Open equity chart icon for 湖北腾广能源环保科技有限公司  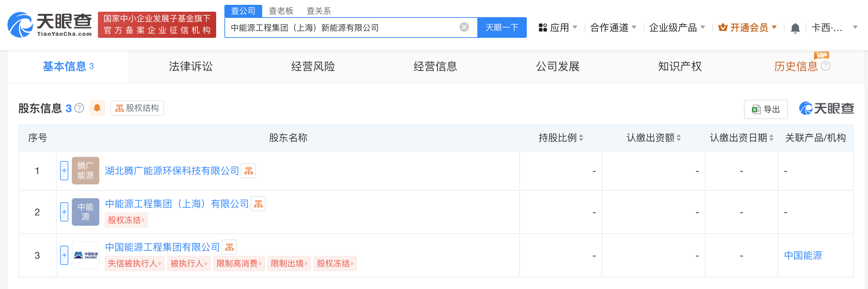(249, 171)
